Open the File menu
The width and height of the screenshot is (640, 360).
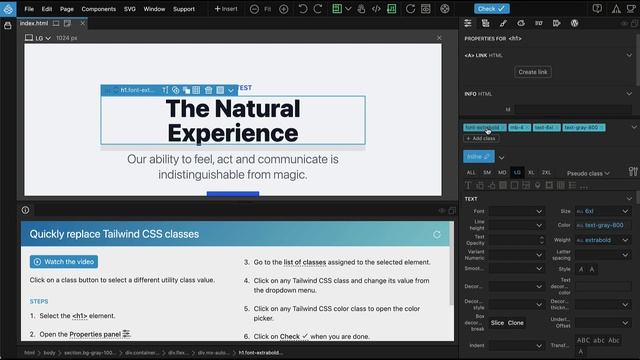(x=29, y=9)
